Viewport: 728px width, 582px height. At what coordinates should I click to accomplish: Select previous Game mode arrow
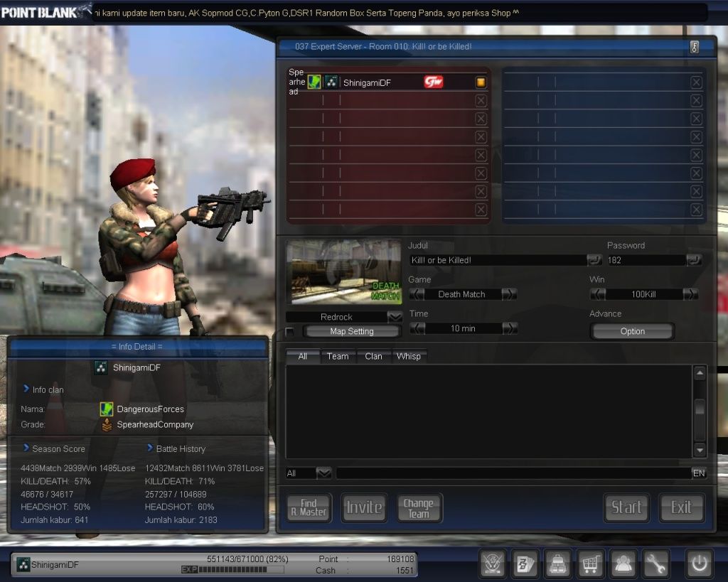coord(417,294)
